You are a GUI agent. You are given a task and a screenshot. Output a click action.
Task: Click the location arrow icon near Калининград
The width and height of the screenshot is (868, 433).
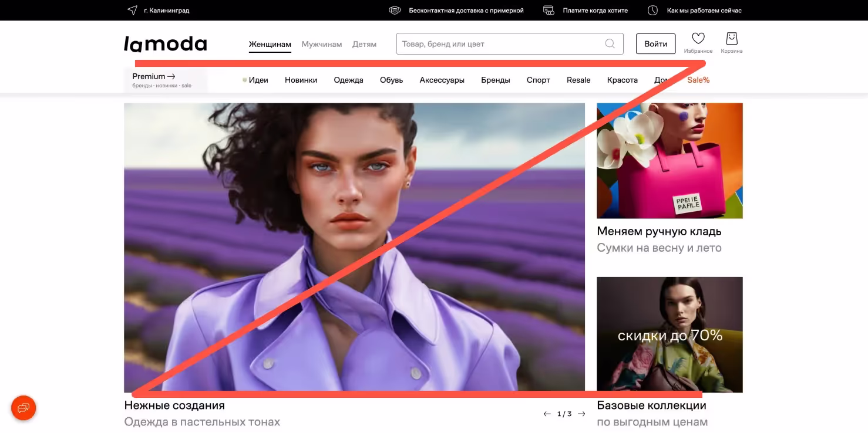click(132, 11)
